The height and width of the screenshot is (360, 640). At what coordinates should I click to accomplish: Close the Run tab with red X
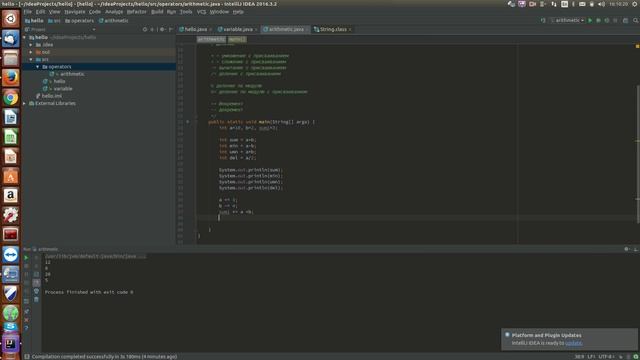tap(26, 320)
